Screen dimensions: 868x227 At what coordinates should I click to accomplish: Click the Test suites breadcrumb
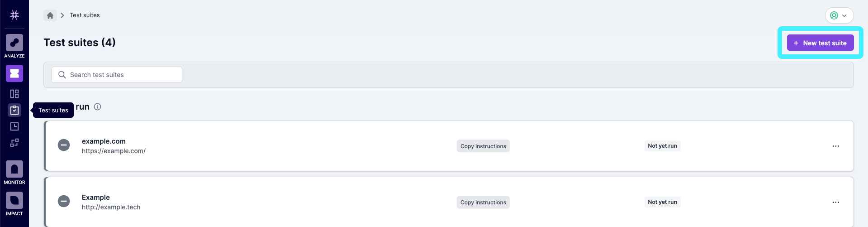(x=85, y=15)
